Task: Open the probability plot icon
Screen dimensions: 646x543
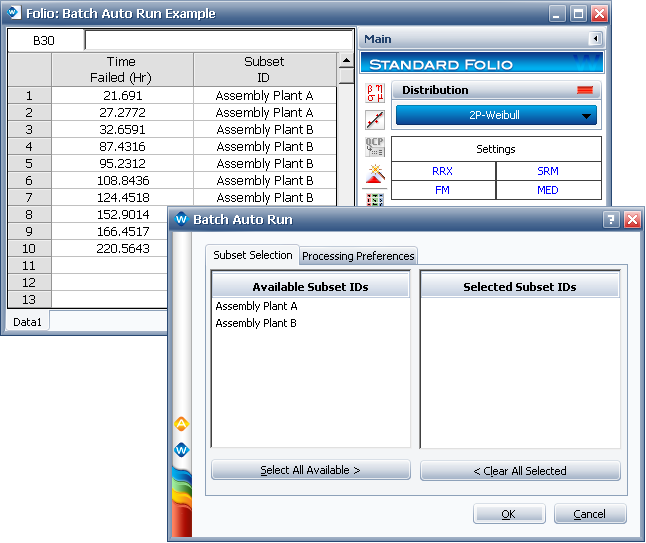Action: (375, 120)
